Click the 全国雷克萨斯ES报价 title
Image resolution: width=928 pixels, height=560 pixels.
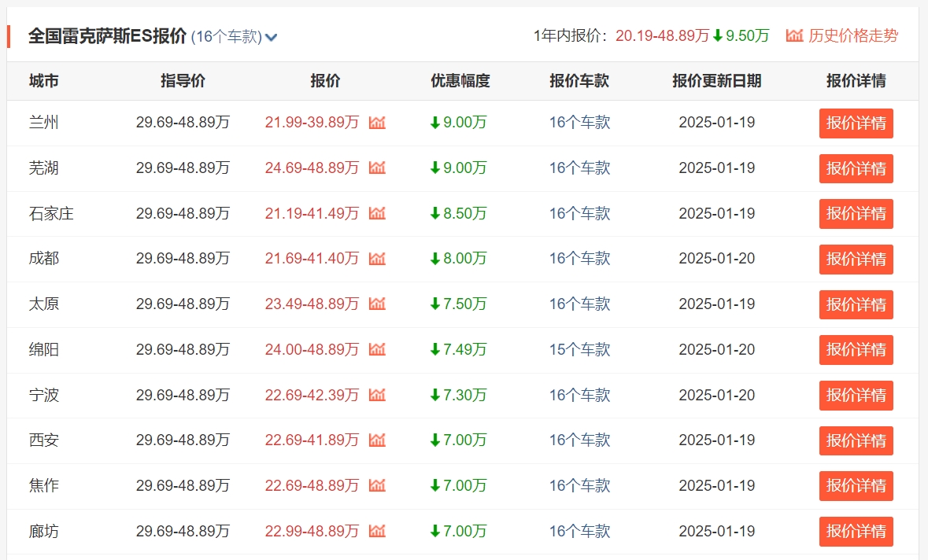tap(108, 36)
